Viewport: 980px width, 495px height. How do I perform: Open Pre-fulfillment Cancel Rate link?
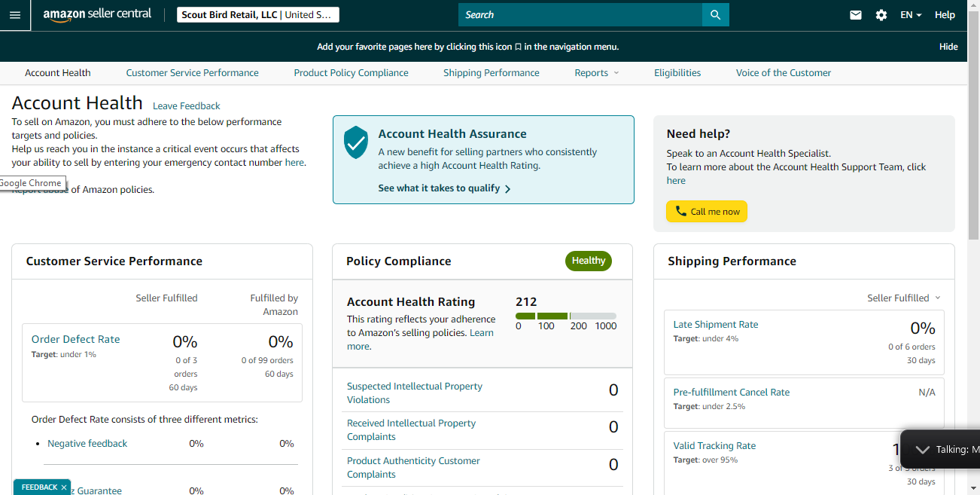(732, 393)
